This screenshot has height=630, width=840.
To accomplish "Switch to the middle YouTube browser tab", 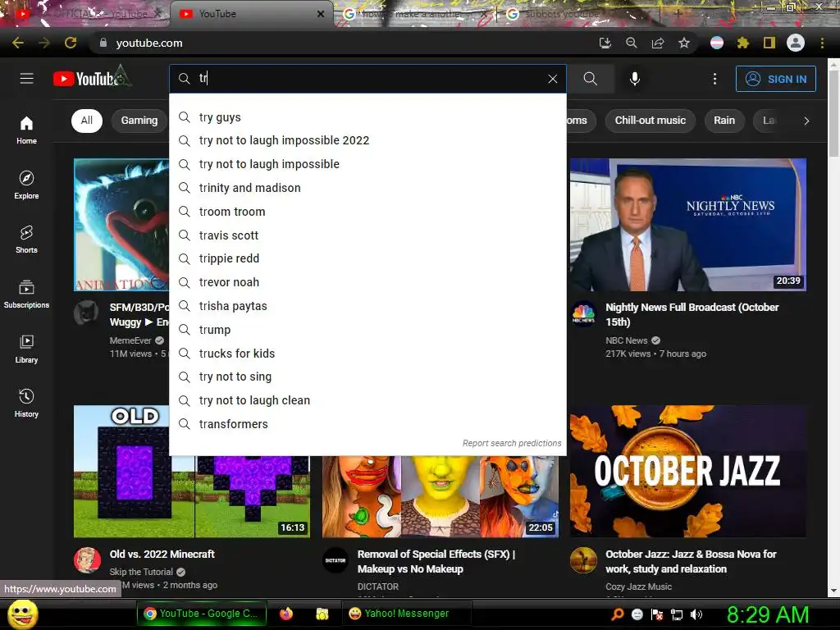I will tap(252, 14).
